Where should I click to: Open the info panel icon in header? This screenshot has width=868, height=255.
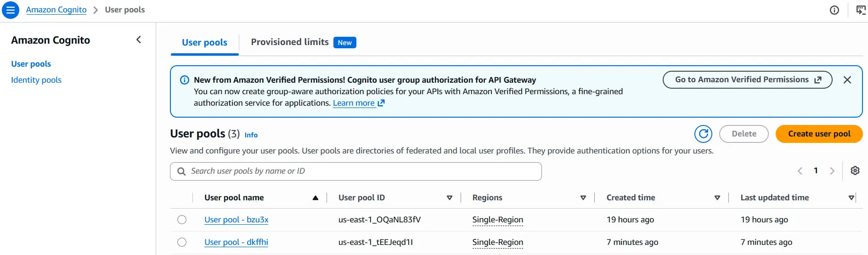click(x=834, y=10)
